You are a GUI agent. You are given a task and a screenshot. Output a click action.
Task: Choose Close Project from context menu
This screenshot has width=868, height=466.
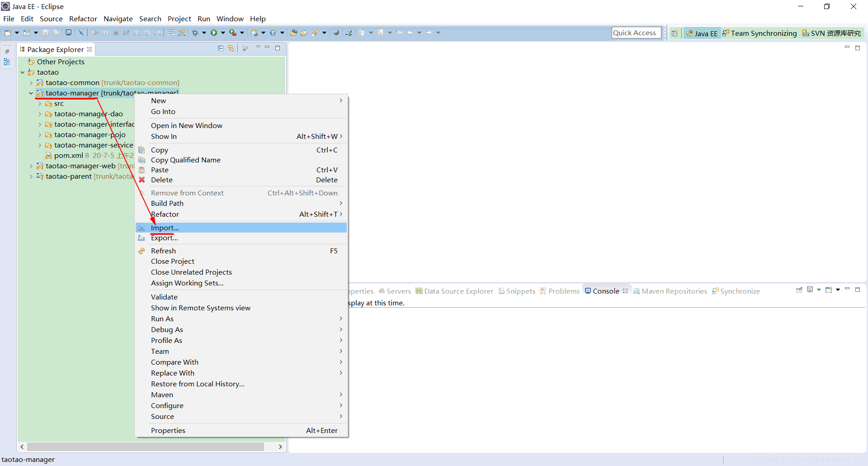point(241,262)
